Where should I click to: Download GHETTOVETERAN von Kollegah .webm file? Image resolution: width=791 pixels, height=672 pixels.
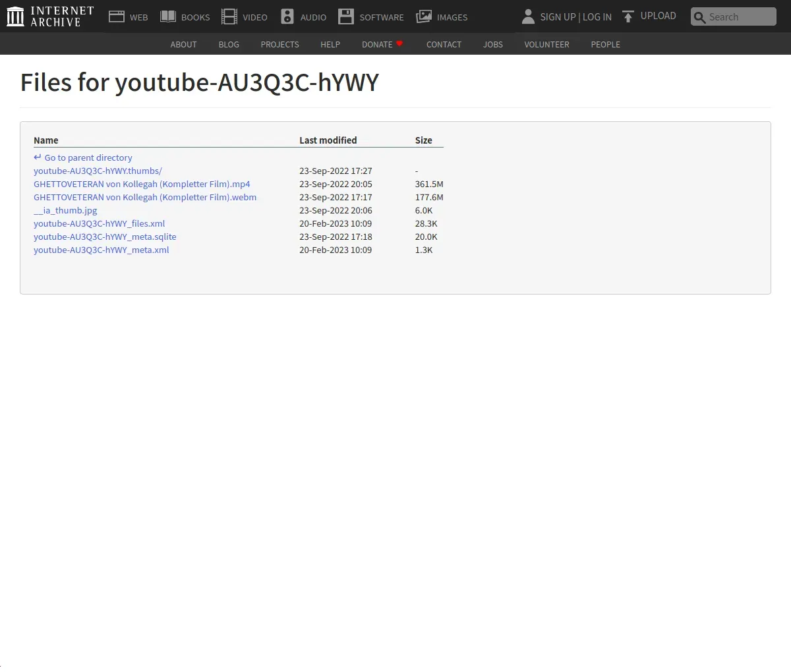(x=145, y=198)
